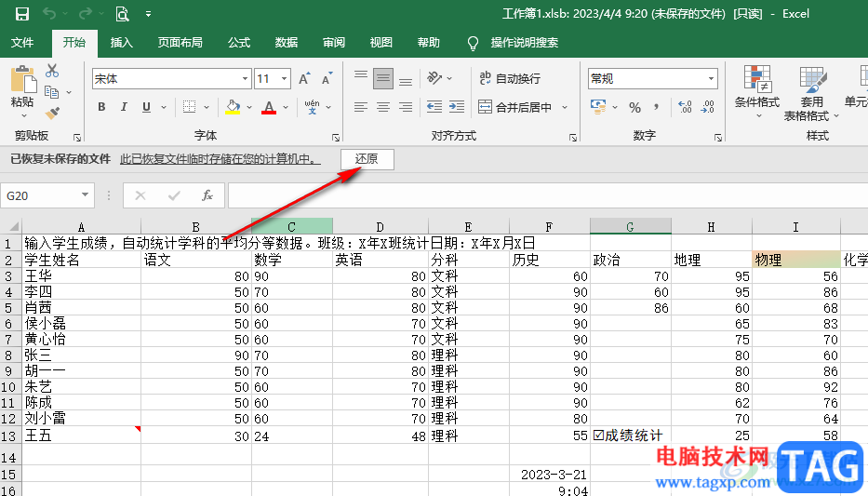Open the fill color dropdown arrow
The image size is (868, 496).
point(249,107)
